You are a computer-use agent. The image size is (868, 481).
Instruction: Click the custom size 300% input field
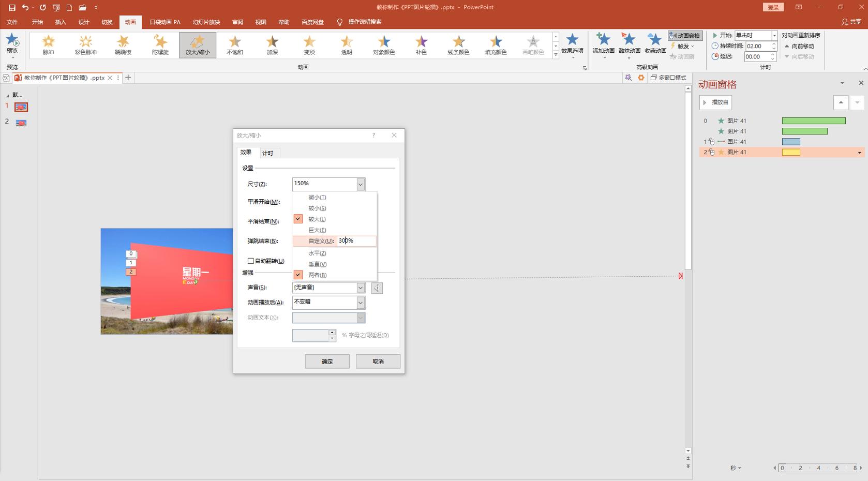pos(356,241)
